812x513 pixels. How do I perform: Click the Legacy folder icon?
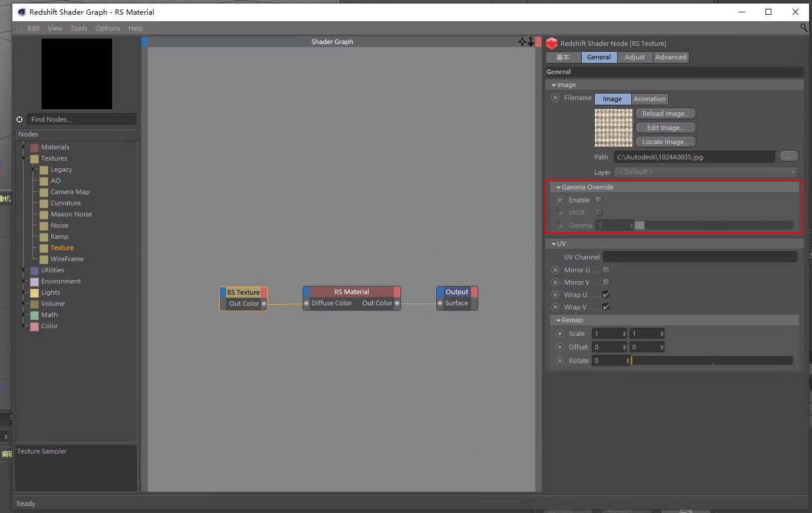point(44,170)
